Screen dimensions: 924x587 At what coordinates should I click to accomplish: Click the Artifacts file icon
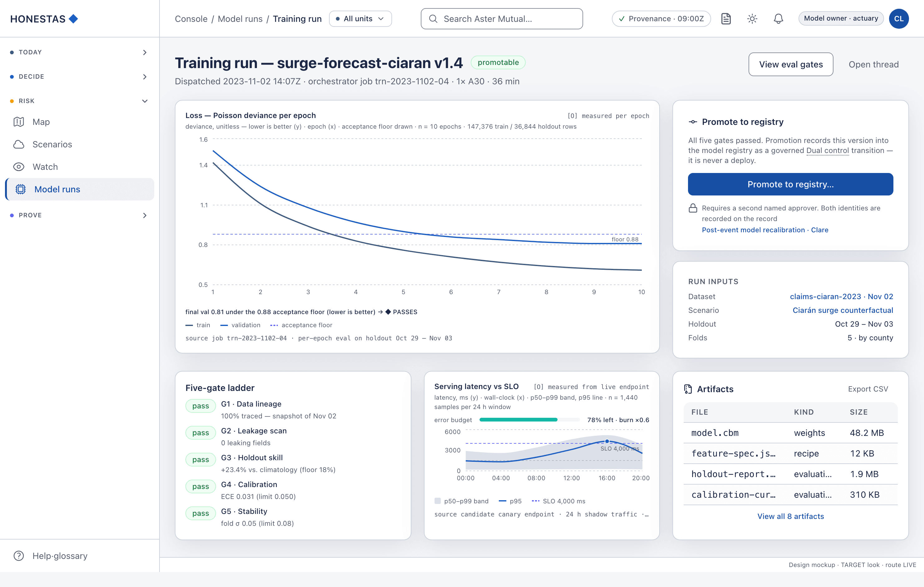[688, 389]
